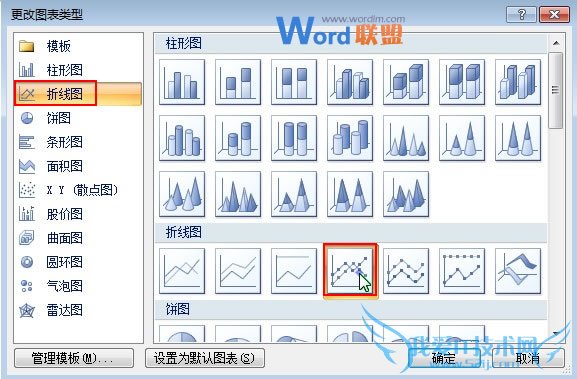Select the 折线图 line category

78,94
